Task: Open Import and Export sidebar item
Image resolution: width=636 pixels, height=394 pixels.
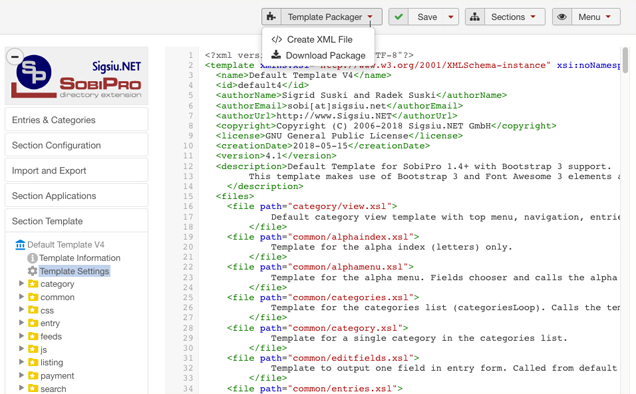Action: pos(76,170)
